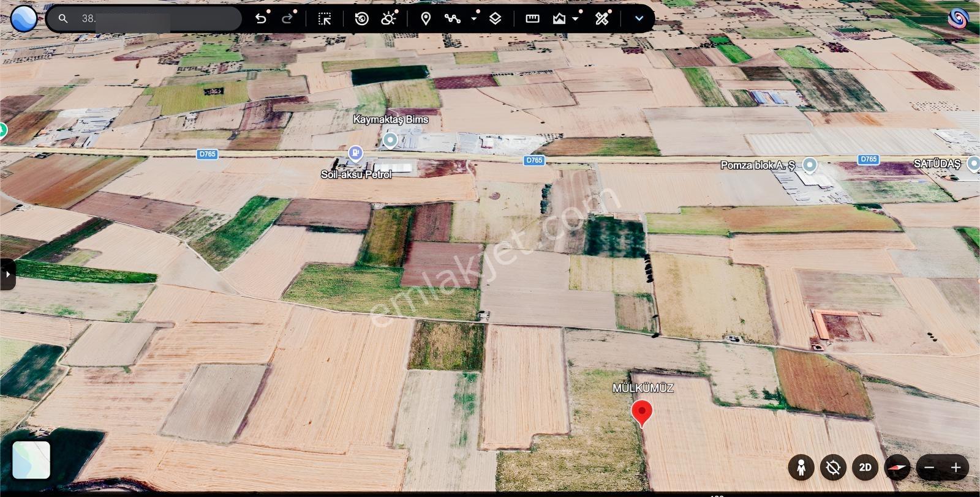
Task: Focus the coordinates search field
Action: [145, 19]
